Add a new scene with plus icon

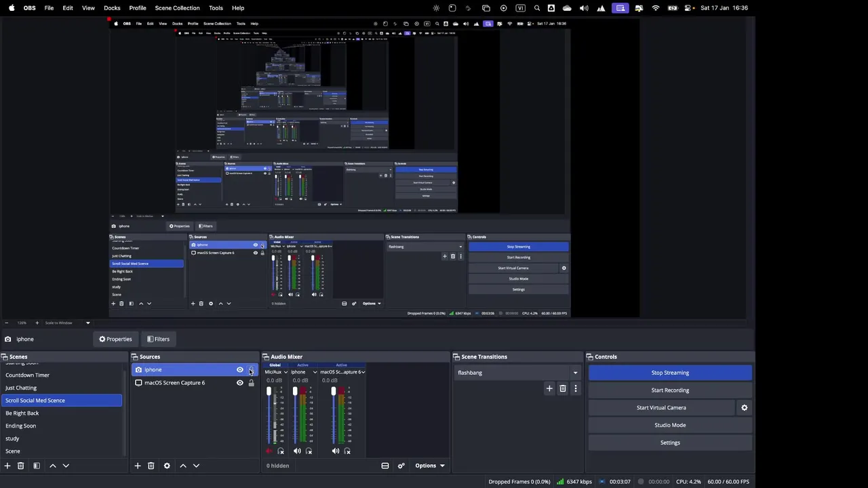(7, 466)
